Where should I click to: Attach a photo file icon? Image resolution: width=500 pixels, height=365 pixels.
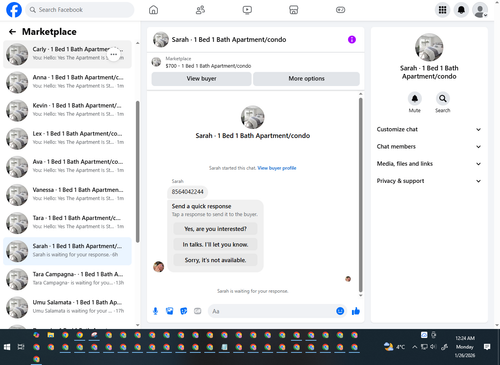[x=170, y=311]
